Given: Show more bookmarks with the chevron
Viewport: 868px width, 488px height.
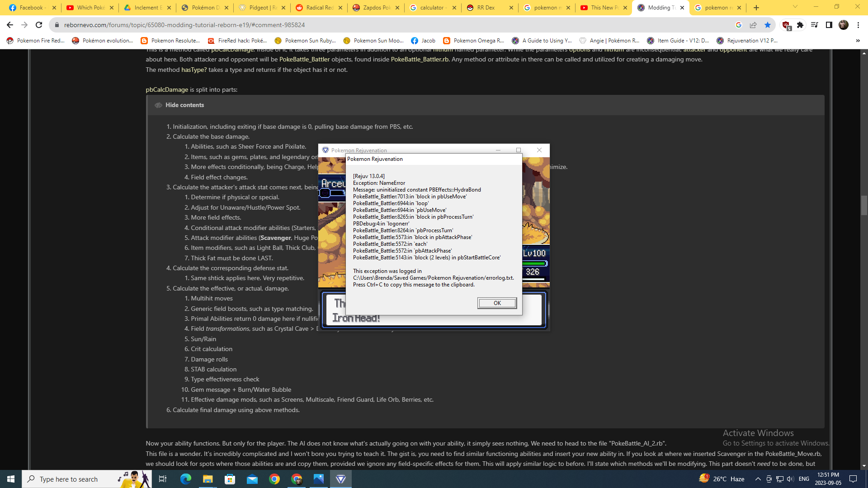Looking at the screenshot, I should pyautogui.click(x=858, y=41).
